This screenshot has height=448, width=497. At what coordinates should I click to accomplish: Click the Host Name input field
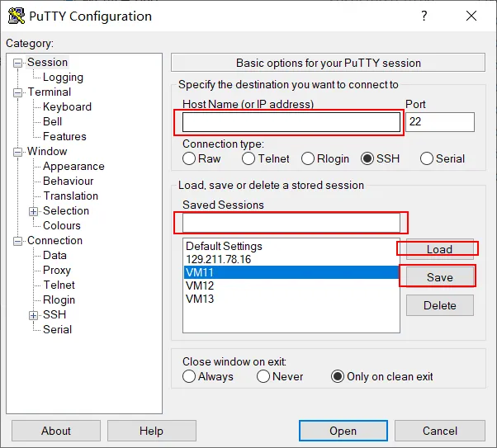[291, 122]
